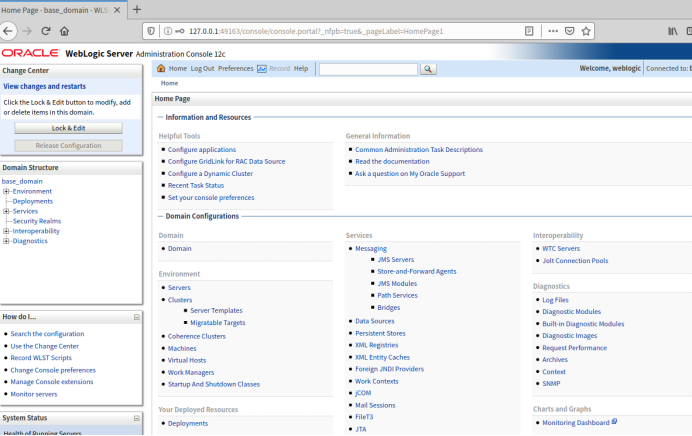Click Home in console toolbar
This screenshot has height=436, width=692.
pyautogui.click(x=177, y=68)
